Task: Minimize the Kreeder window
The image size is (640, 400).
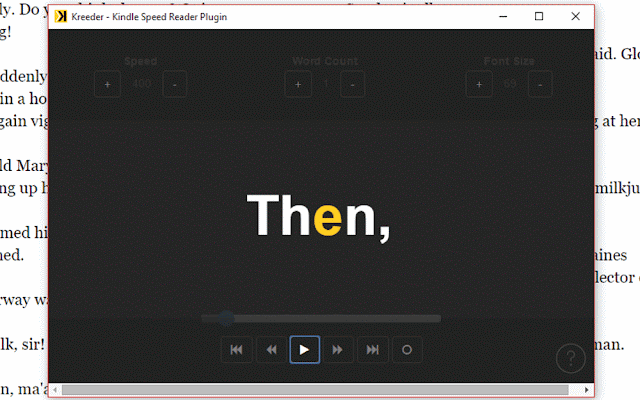Action: [503, 16]
